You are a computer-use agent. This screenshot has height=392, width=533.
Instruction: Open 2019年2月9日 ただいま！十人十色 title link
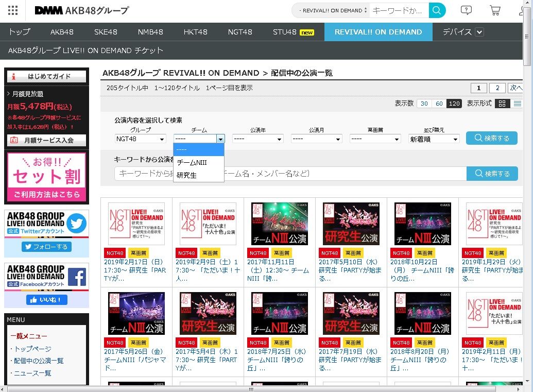pos(208,270)
